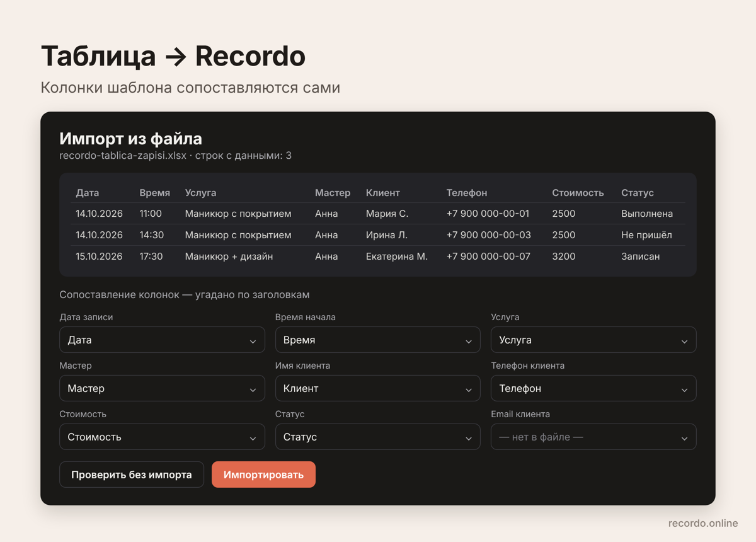Screen dimensions: 756x542
Task: Select the Ирина Л. client cell
Action: (387, 235)
